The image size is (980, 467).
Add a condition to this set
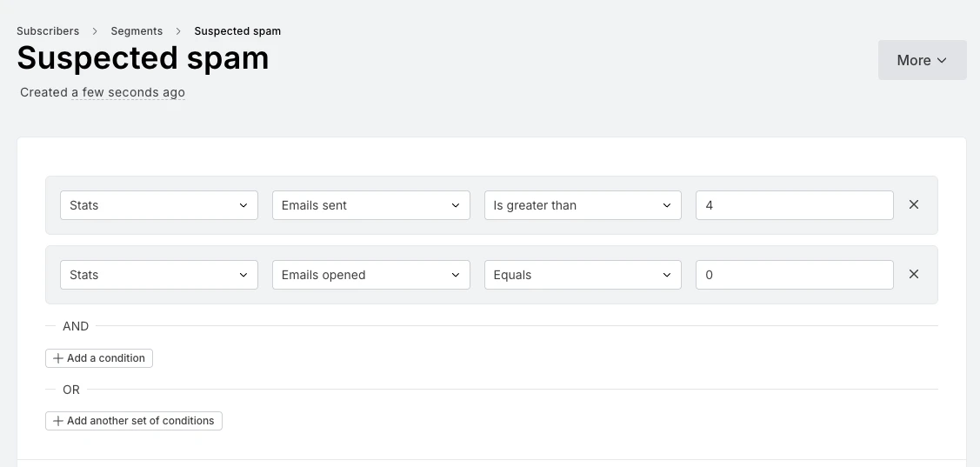[99, 358]
